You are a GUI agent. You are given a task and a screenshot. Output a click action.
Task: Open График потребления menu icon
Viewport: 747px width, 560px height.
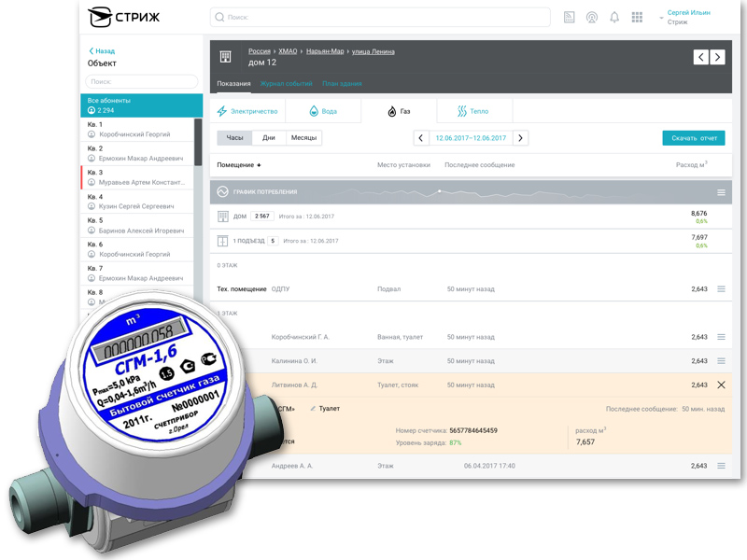[721, 192]
